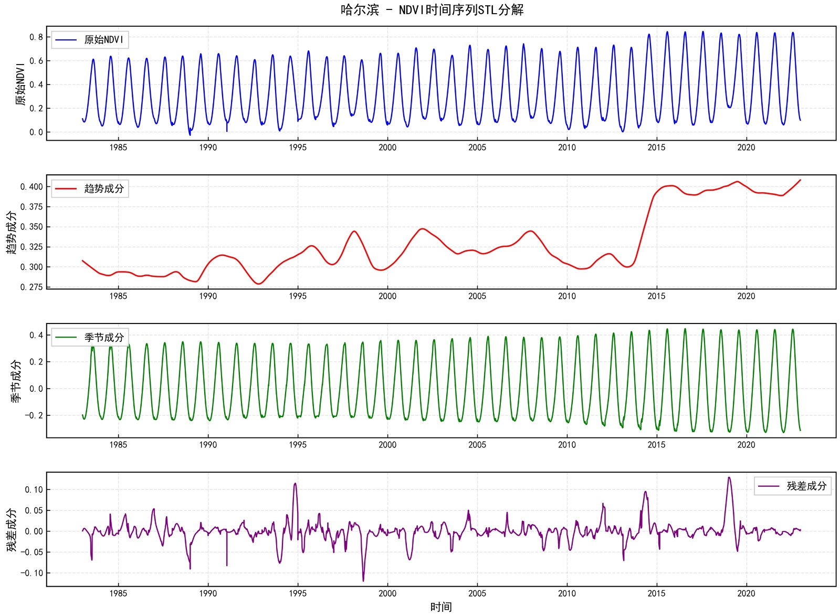Screen dimensions: 840x616
Task: Select the 趋势成分 legend text
Action: click(x=104, y=189)
